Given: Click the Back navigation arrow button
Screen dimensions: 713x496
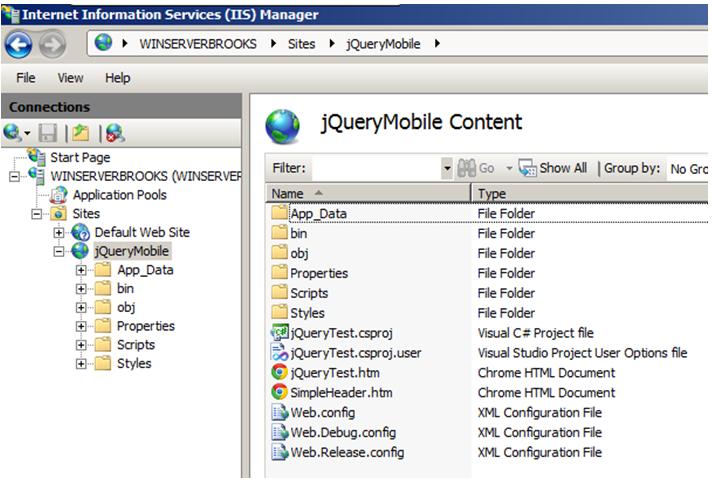Looking at the screenshot, I should (x=18, y=45).
